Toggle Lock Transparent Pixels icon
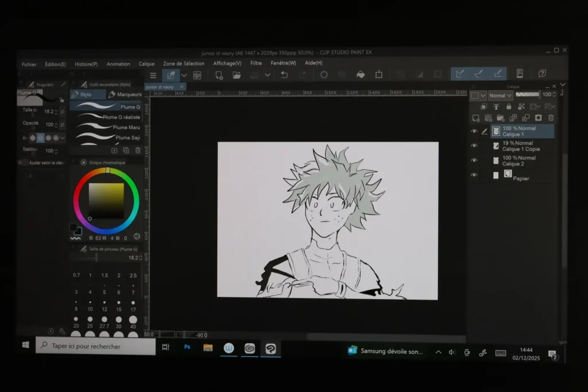The image size is (588, 392). [x=521, y=107]
